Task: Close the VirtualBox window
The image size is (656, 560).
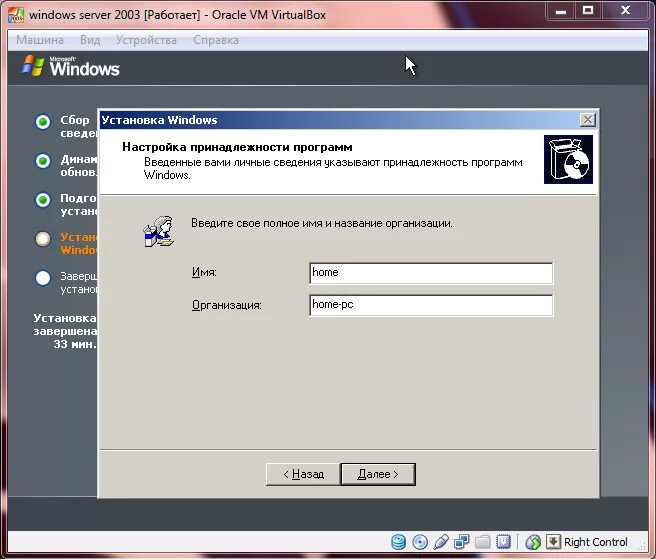Action: tap(625, 11)
